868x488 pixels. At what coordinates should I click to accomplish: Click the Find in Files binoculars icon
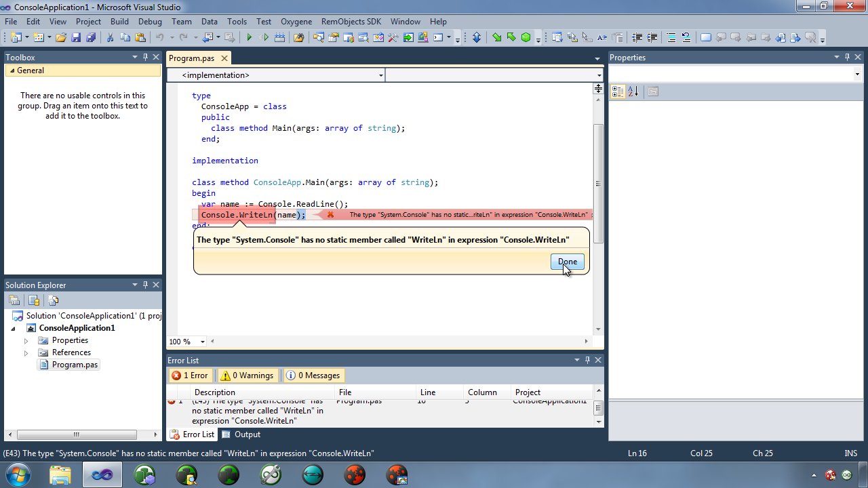pos(298,38)
